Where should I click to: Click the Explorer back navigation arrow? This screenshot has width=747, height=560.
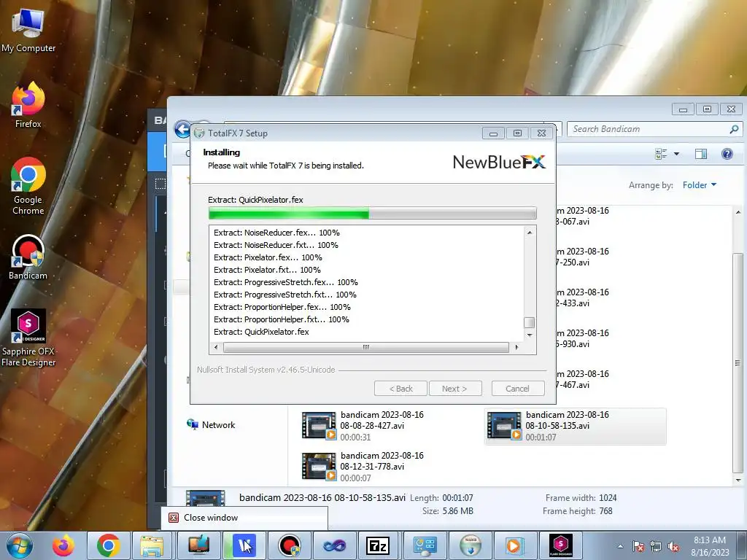click(182, 129)
